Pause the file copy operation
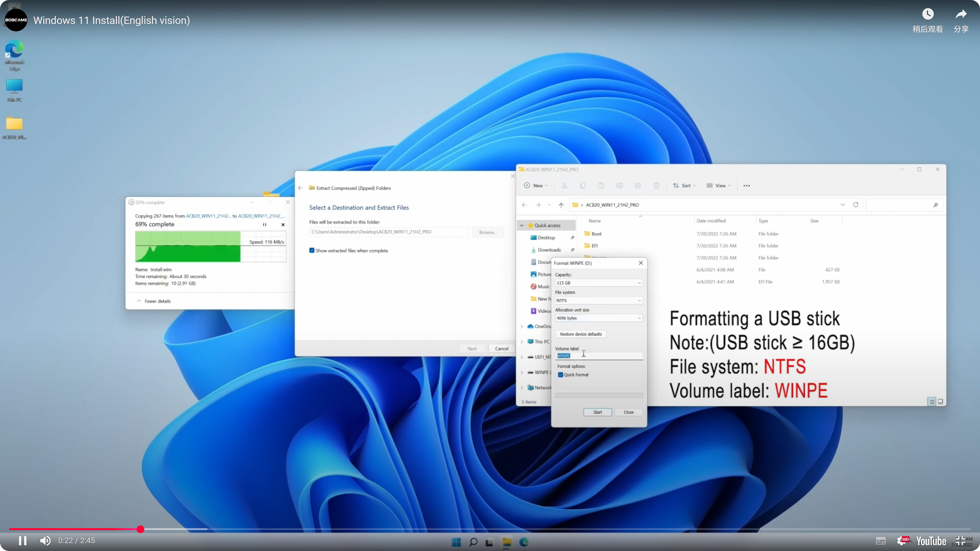 tap(264, 224)
